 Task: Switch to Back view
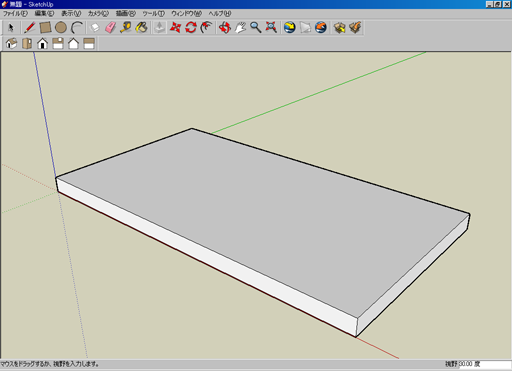73,44
